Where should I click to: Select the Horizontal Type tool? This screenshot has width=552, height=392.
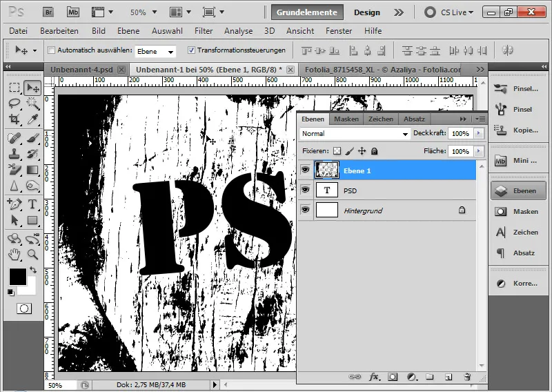click(x=32, y=204)
